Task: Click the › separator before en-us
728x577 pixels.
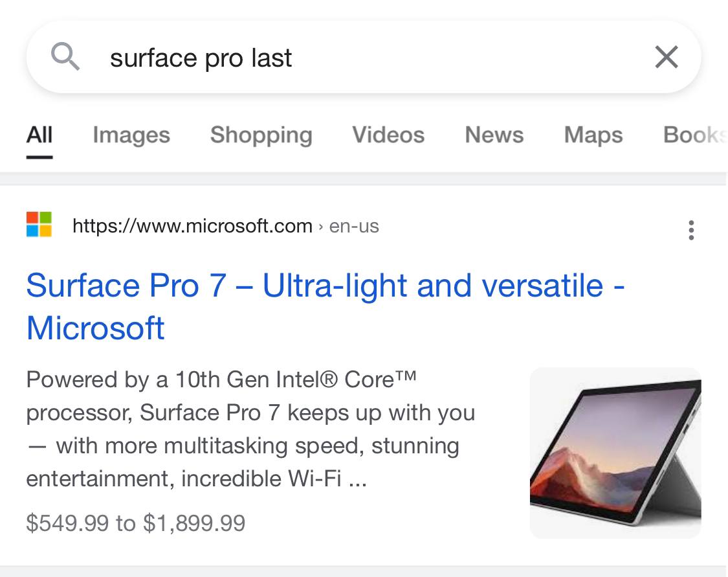Action: click(x=320, y=227)
